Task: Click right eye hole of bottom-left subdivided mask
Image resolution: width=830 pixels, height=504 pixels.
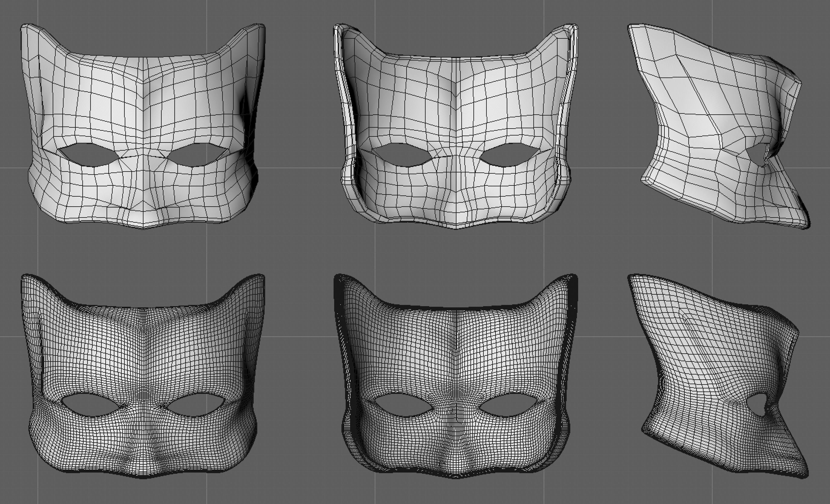Action: [195, 406]
